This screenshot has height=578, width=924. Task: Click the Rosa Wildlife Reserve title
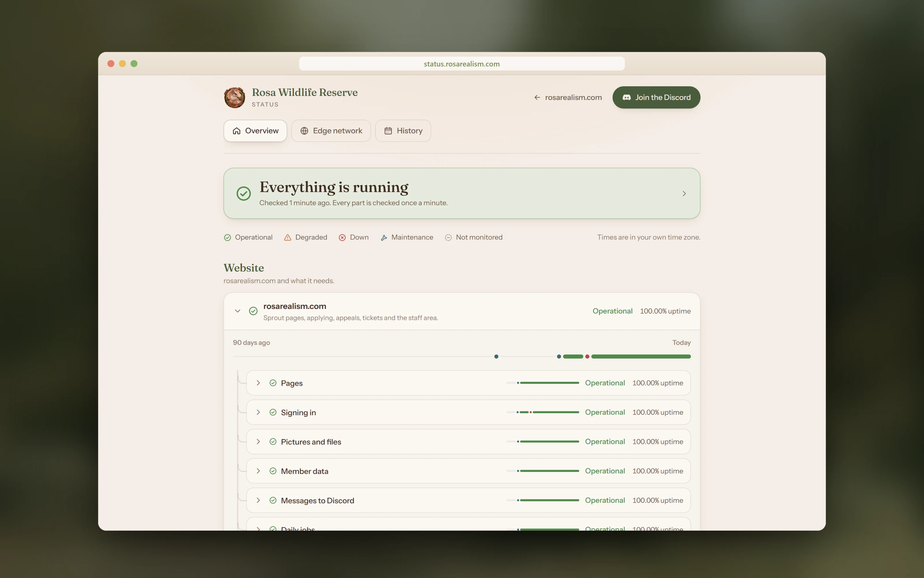tap(305, 92)
